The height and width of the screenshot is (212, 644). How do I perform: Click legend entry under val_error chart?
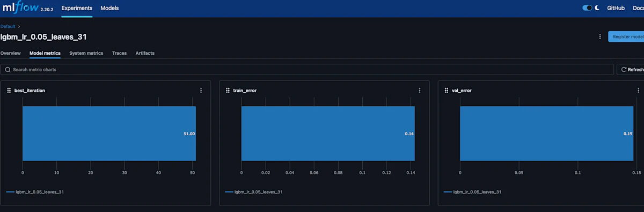[x=473, y=192]
